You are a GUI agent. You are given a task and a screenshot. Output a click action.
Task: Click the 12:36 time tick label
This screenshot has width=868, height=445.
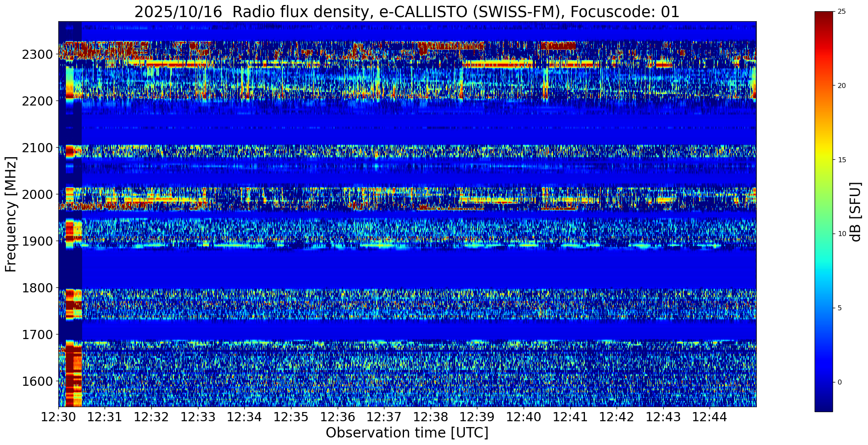(x=338, y=417)
